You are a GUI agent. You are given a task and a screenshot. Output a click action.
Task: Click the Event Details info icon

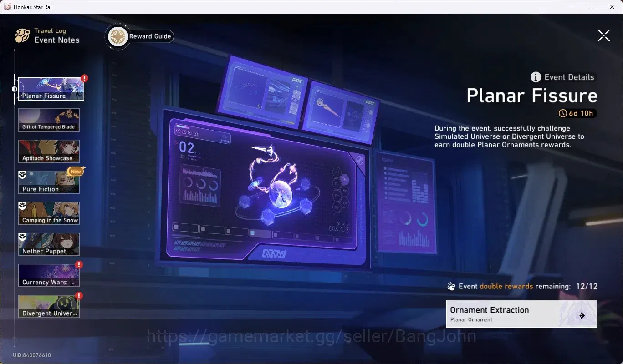(x=536, y=77)
